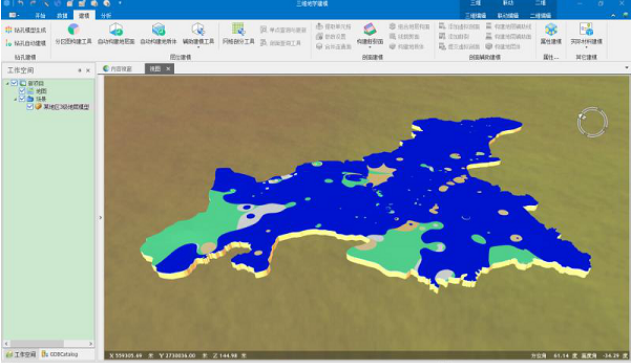Click the 构建剖面 layered model icon
Viewport: 631px width, 363px height.
click(x=370, y=29)
